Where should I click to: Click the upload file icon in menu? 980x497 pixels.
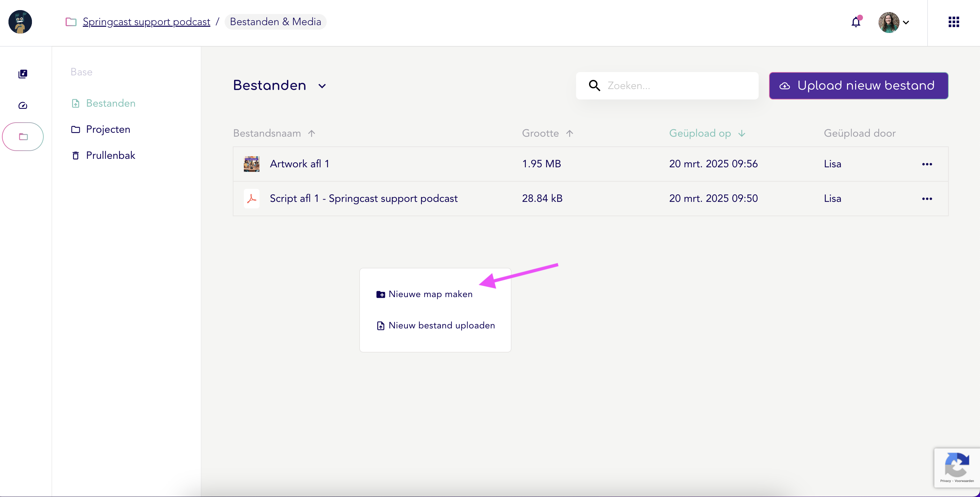tap(380, 326)
